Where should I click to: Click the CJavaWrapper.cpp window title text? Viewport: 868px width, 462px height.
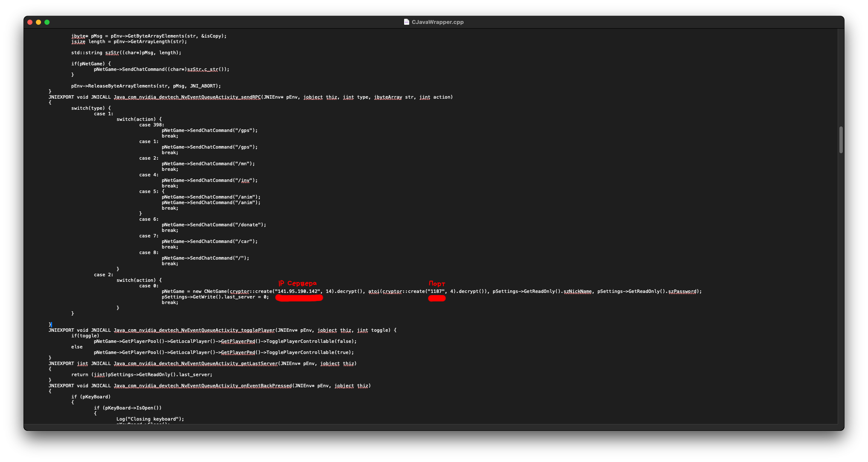point(437,22)
